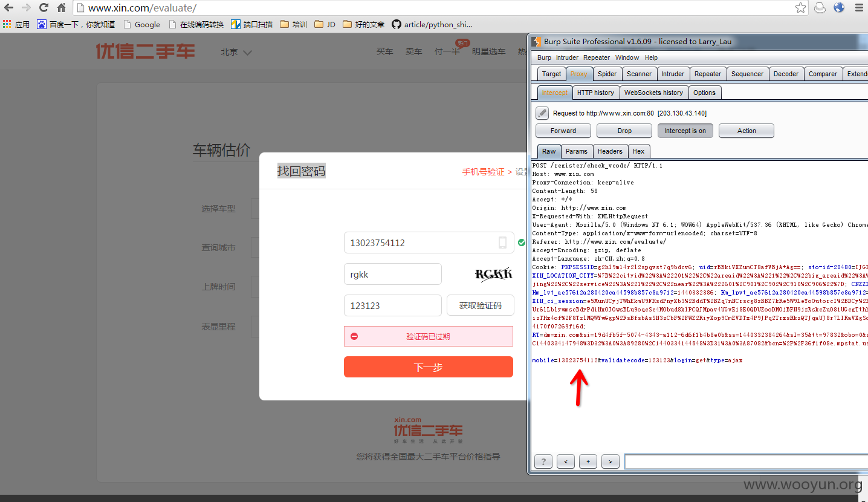
Task: Click the Burp help question mark button
Action: click(x=543, y=461)
